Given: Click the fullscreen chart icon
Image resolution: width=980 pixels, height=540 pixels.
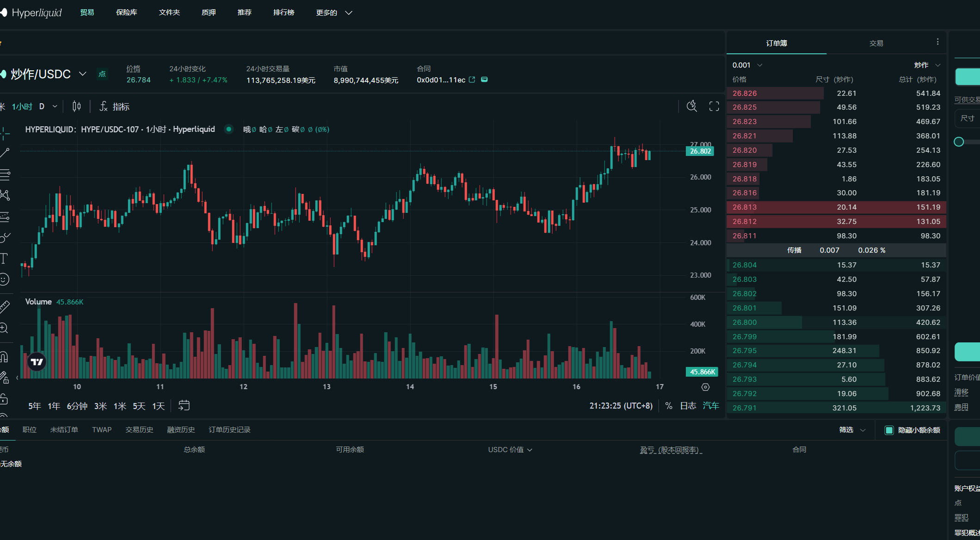Looking at the screenshot, I should pyautogui.click(x=714, y=106).
